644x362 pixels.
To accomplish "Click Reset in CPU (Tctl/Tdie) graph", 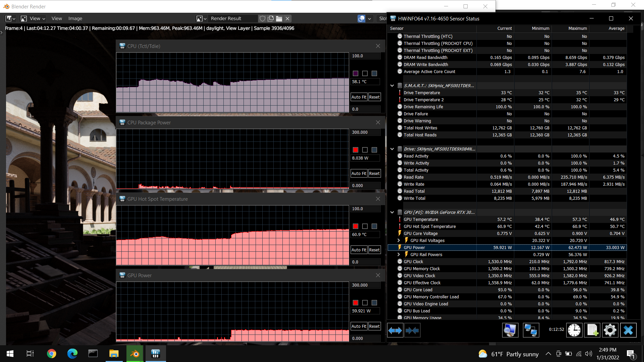I will [x=374, y=97].
